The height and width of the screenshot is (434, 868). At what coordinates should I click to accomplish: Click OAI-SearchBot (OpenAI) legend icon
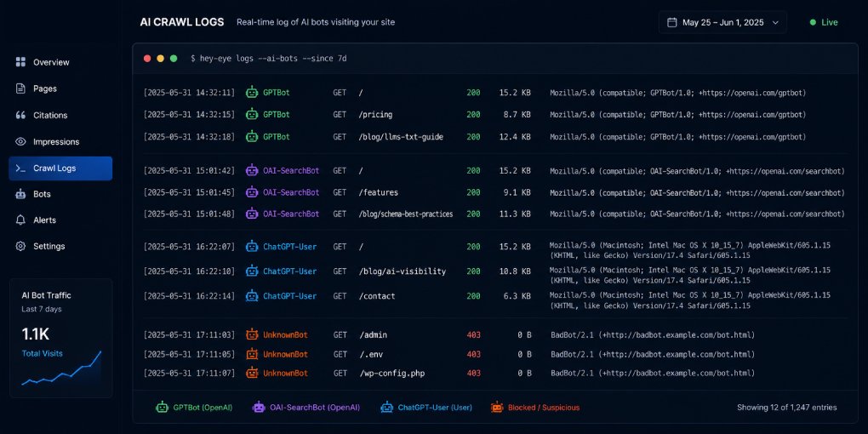259,408
